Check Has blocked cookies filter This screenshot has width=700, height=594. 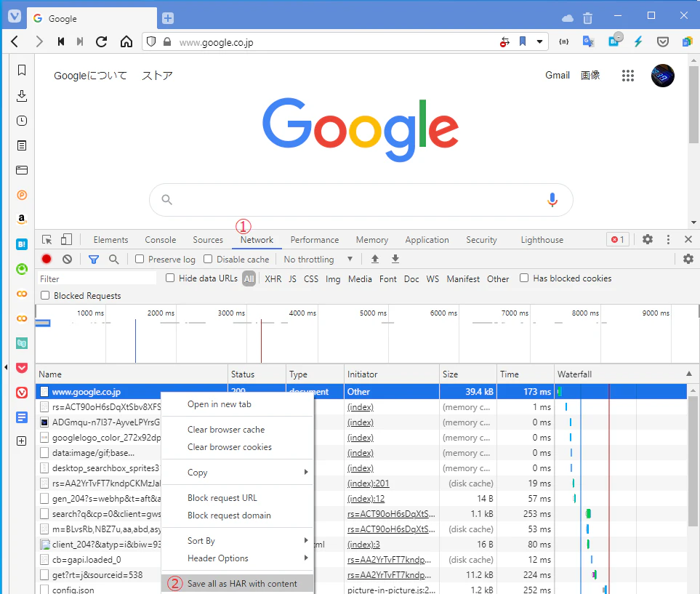click(x=524, y=278)
